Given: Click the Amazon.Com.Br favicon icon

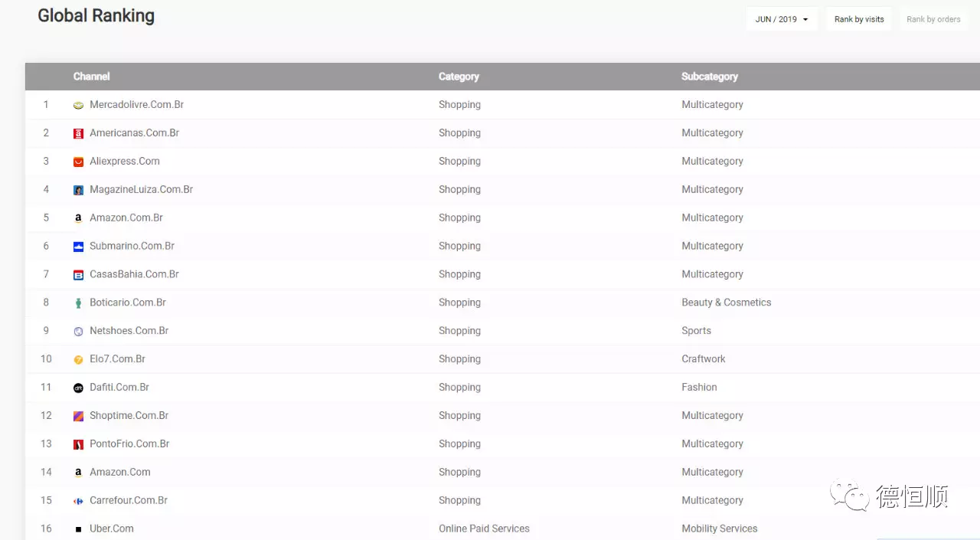Looking at the screenshot, I should pos(78,218).
